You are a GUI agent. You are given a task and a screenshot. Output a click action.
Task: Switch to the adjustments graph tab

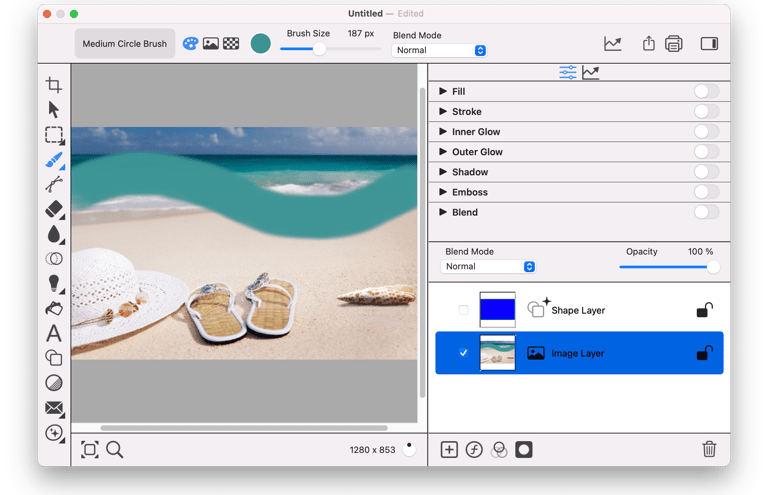tap(591, 72)
